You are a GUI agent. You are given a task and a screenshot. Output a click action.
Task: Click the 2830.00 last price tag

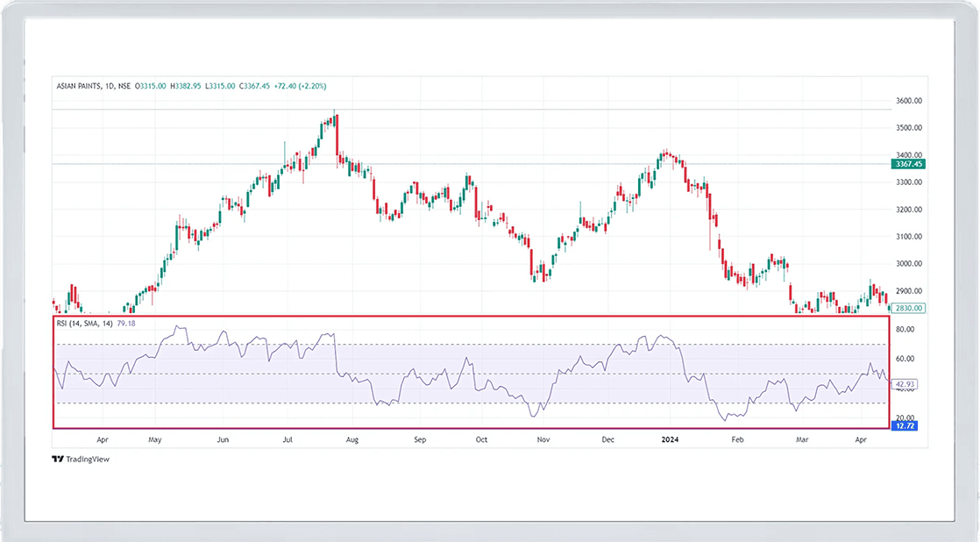pos(909,308)
